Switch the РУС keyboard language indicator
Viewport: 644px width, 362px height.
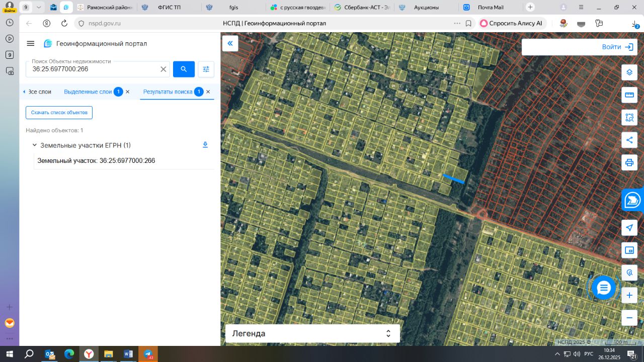pos(589,354)
